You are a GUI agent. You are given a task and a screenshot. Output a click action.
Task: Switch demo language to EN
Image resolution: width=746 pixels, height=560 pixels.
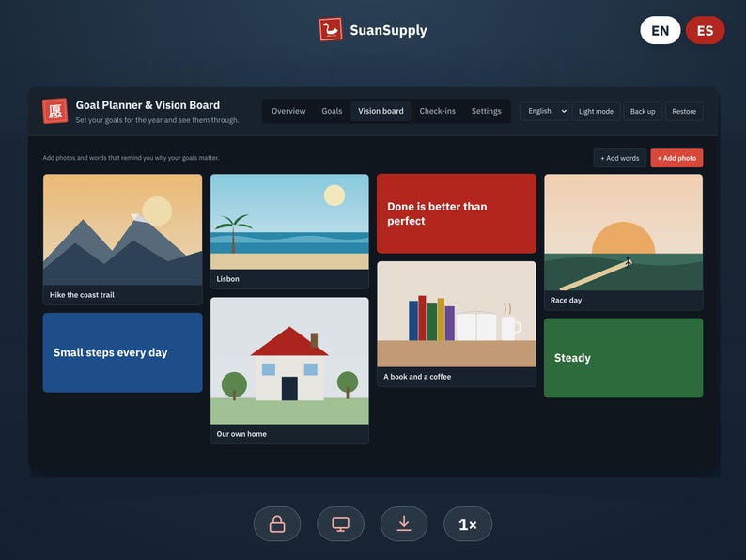[660, 30]
